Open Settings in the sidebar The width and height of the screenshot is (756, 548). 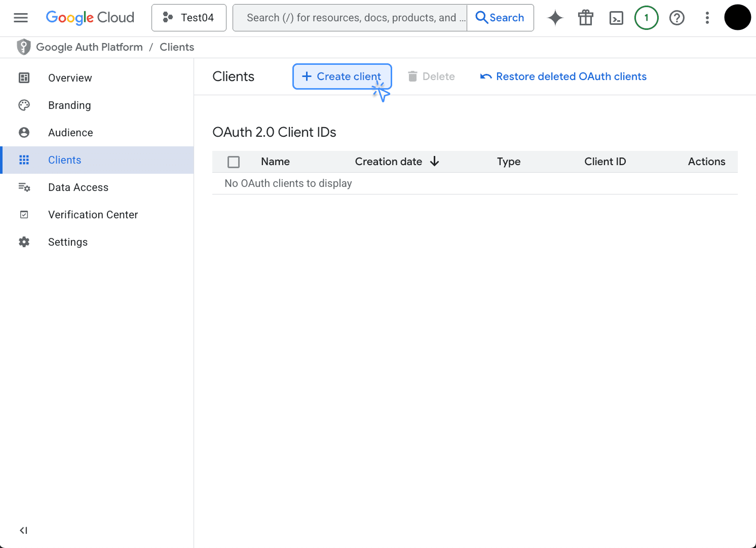[97, 242]
